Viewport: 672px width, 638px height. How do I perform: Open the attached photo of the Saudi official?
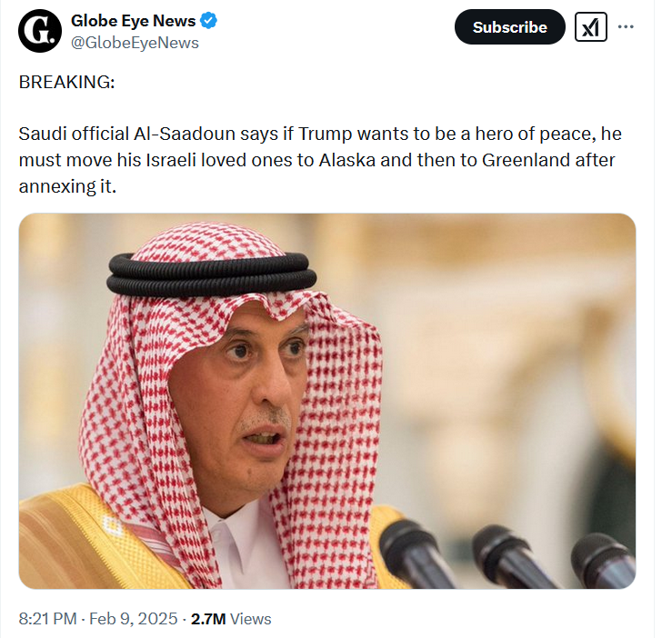coord(326,401)
